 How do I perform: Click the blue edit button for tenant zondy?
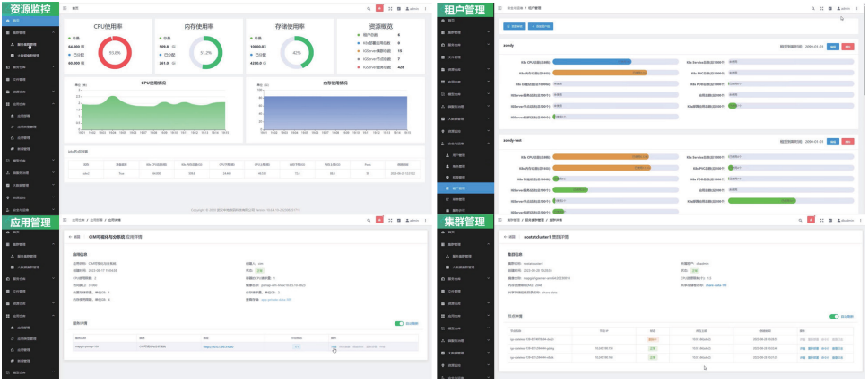pyautogui.click(x=832, y=45)
